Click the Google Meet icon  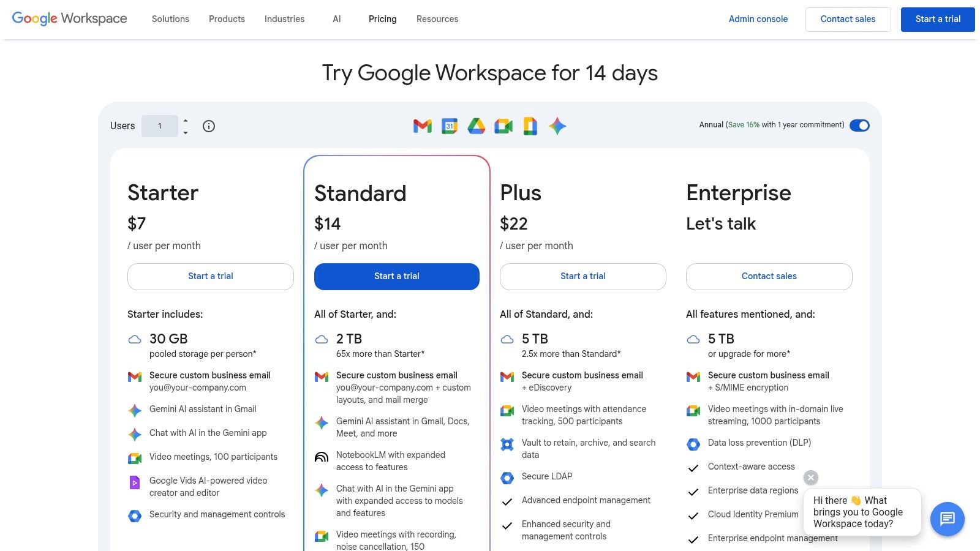coord(503,126)
